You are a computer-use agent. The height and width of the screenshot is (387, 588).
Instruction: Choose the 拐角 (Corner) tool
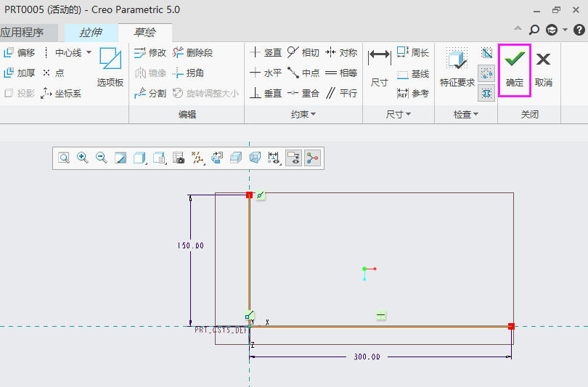click(x=188, y=73)
